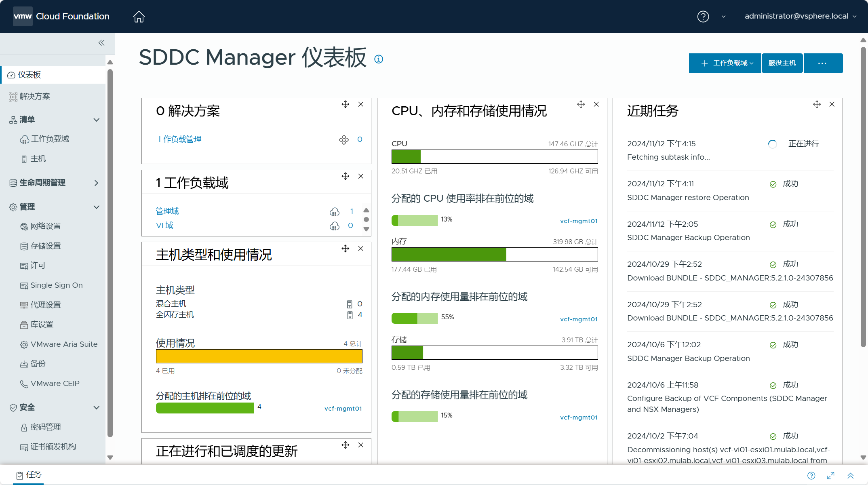This screenshot has height=485, width=868.
Task: Close the 0 解决方案 widget
Action: 361,104
